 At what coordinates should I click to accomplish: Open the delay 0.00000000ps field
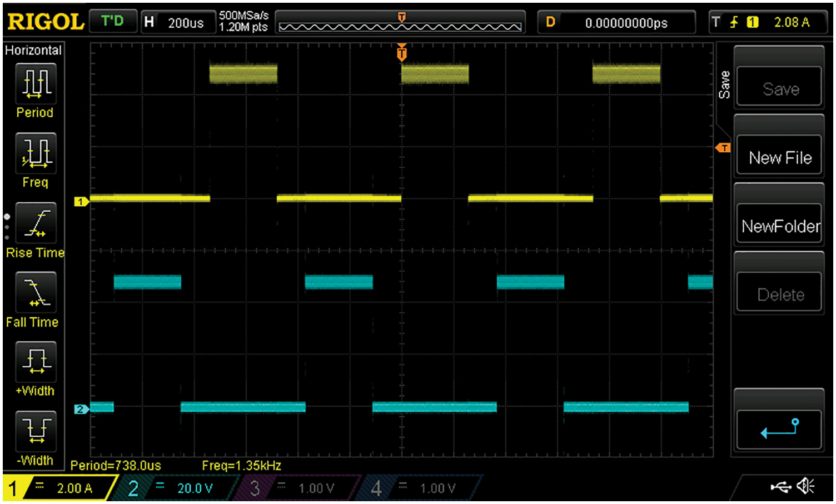pos(616,23)
